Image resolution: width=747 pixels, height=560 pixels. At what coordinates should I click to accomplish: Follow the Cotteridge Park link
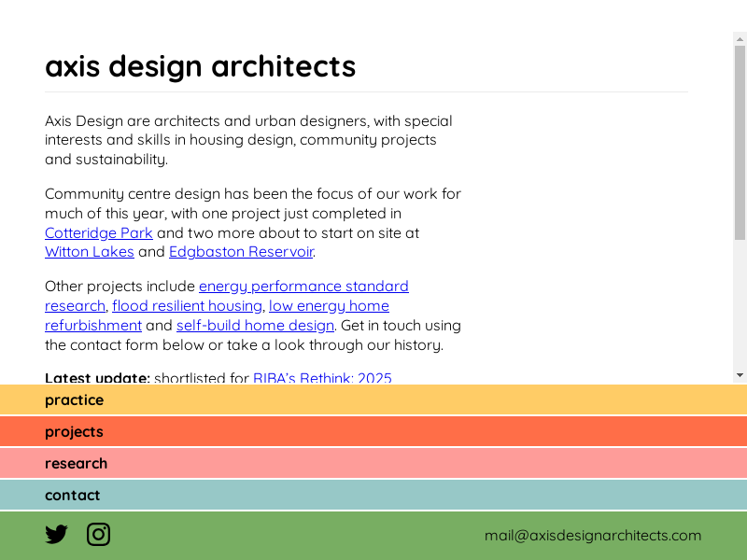98,233
